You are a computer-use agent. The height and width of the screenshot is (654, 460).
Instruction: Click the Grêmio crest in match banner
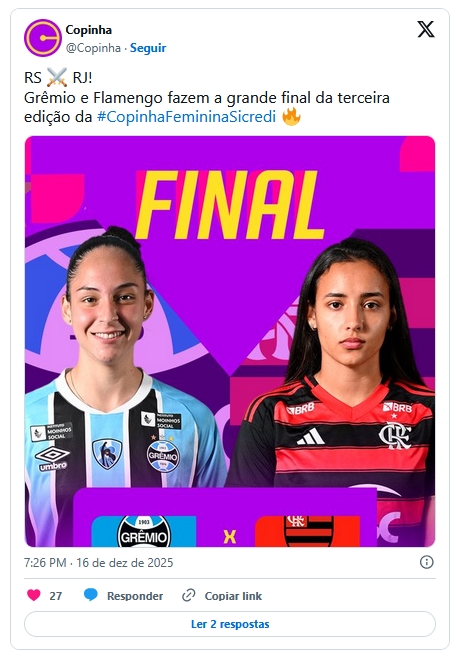144,531
